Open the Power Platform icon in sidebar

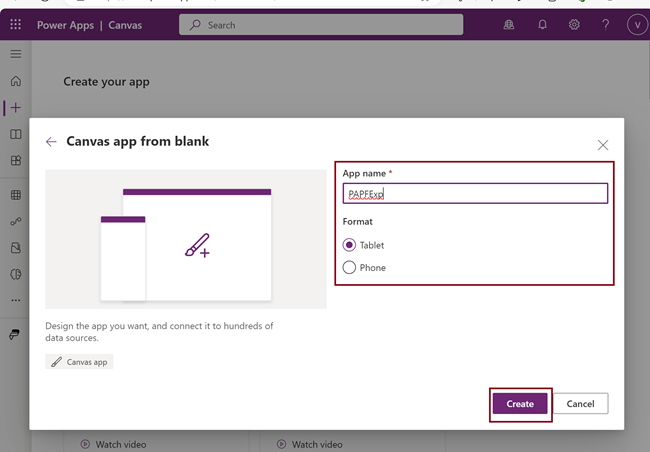[x=15, y=334]
